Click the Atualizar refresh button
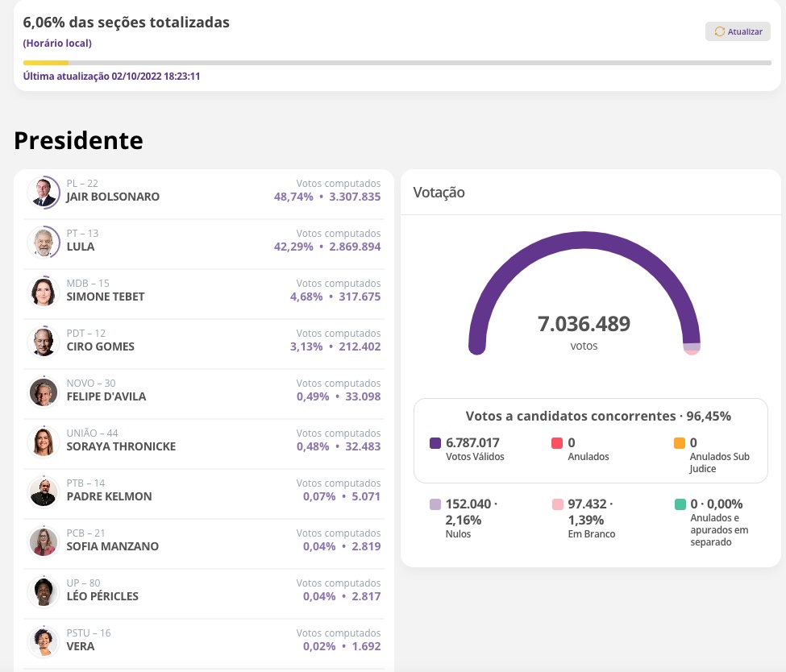786x672 pixels. (738, 31)
